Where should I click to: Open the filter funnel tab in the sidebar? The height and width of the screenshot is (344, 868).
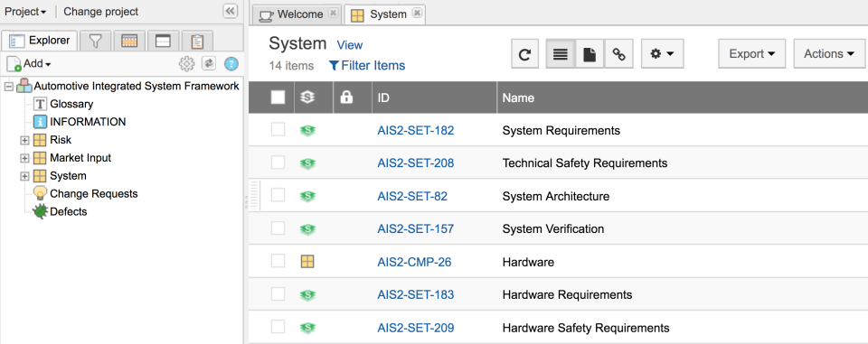[96, 41]
